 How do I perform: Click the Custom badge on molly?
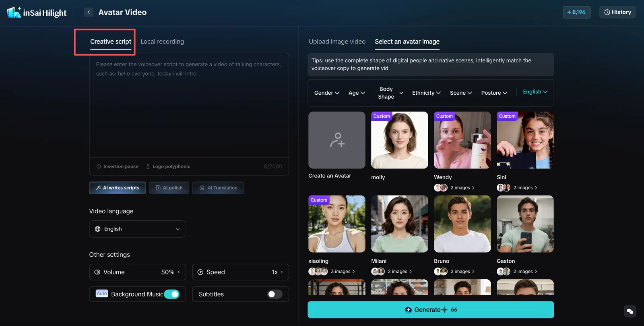click(382, 116)
